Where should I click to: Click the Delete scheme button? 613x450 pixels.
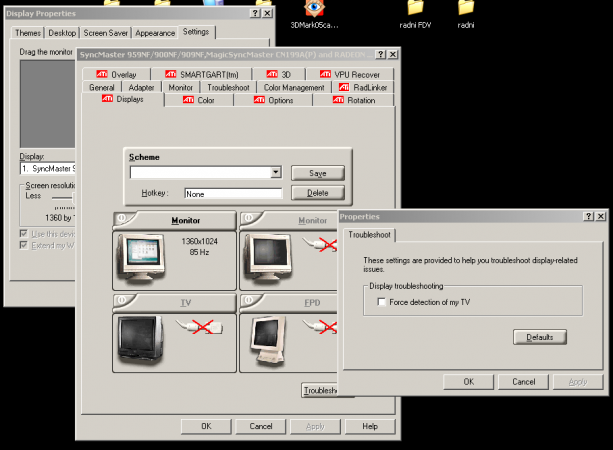317,193
